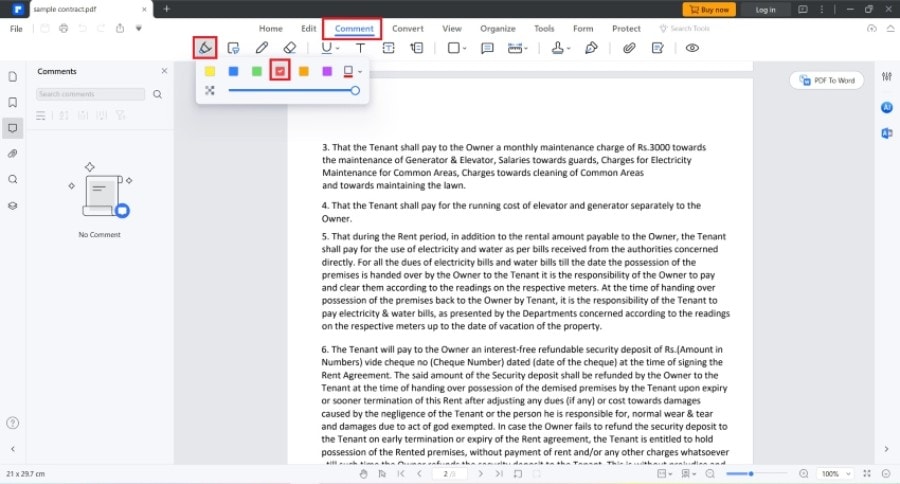Choose the blue highlight color
This screenshot has width=900, height=484.
[x=233, y=71]
